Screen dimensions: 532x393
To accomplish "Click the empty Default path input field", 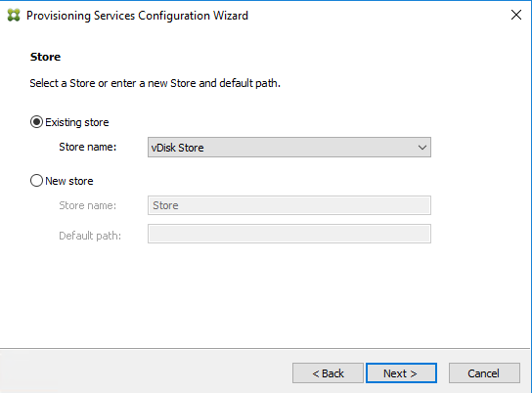I will point(289,234).
